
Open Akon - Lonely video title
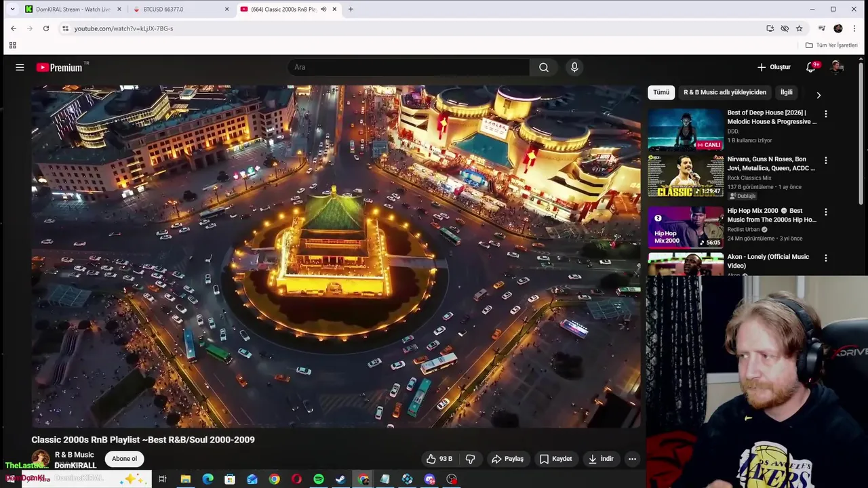[x=768, y=261]
